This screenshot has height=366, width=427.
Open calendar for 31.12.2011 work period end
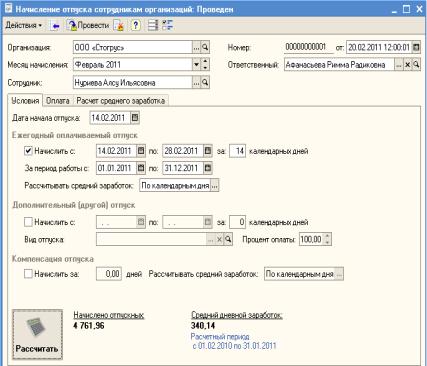pos(208,168)
